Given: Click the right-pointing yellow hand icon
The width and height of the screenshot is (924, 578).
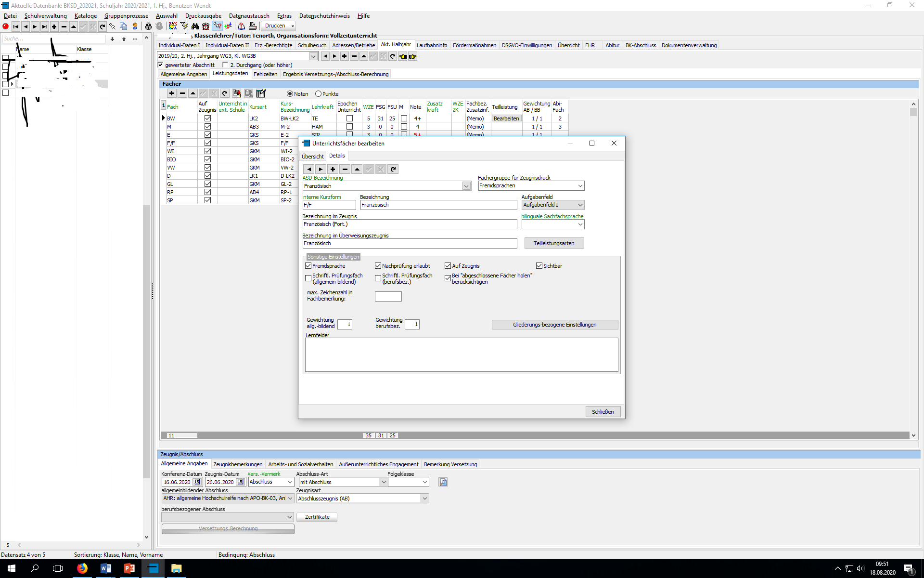Looking at the screenshot, I should pyautogui.click(x=413, y=56).
